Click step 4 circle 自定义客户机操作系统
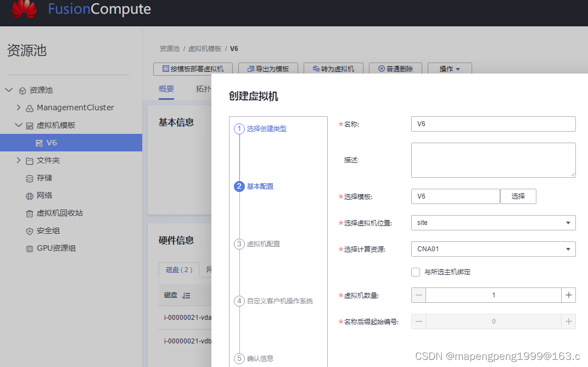Viewport: 588px width, 367px height. tap(239, 301)
